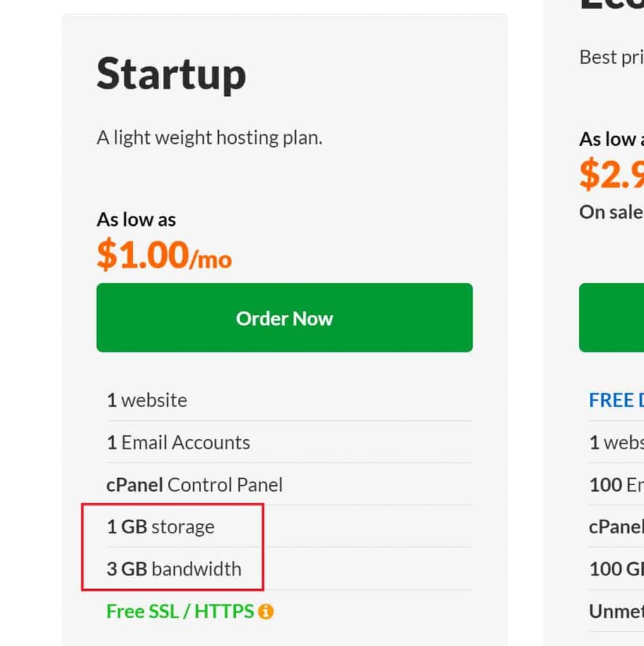The image size is (644, 646).
Task: Click the "On sale" text in the second plan
Action: click(x=611, y=212)
